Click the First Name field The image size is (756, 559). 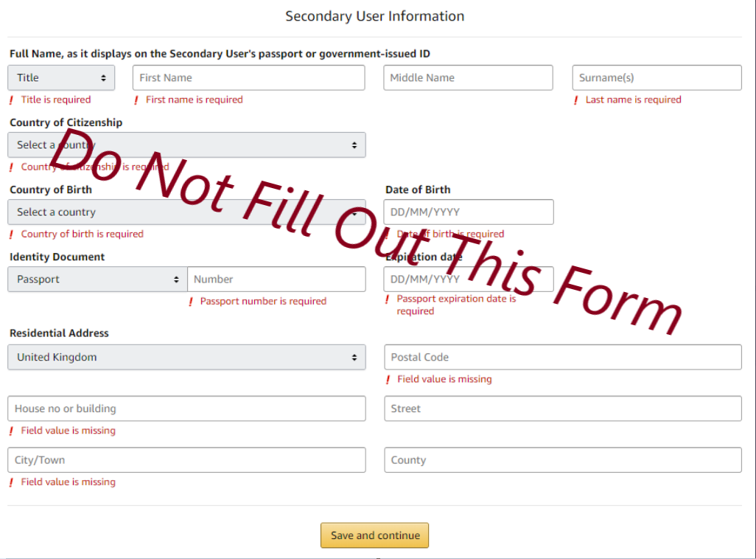click(x=248, y=77)
